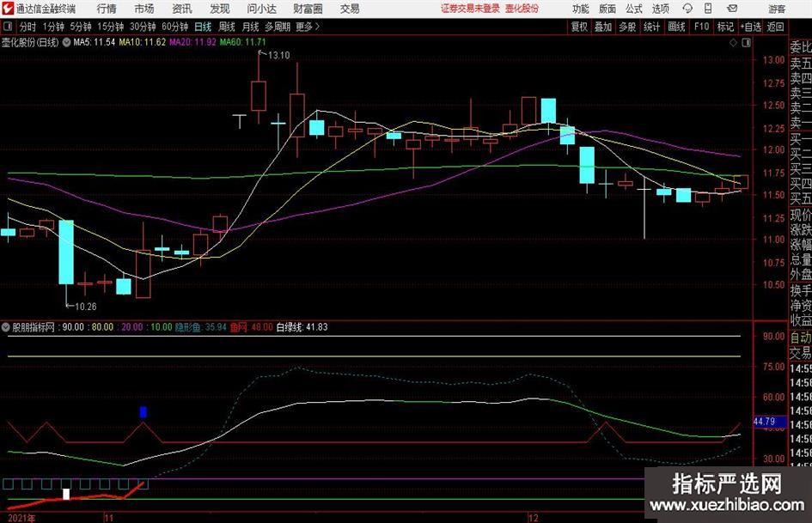Image resolution: width=812 pixels, height=523 pixels.
Task: Open the 发现 menu
Action: [x=220, y=9]
